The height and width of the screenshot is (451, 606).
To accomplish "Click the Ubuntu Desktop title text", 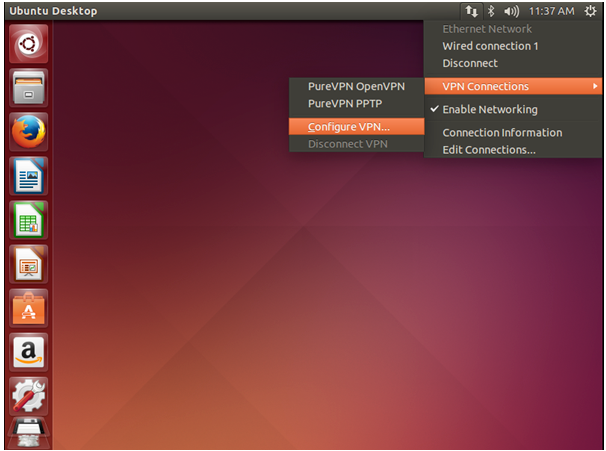I will point(53,11).
